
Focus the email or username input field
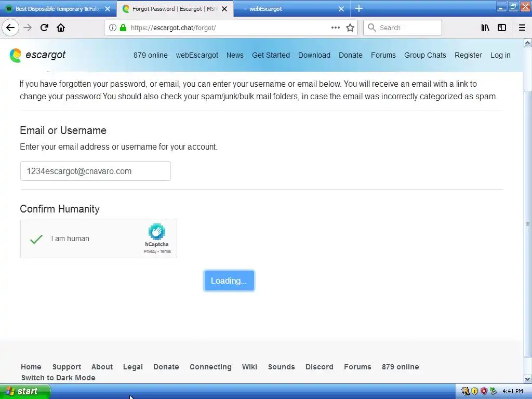pos(96,171)
